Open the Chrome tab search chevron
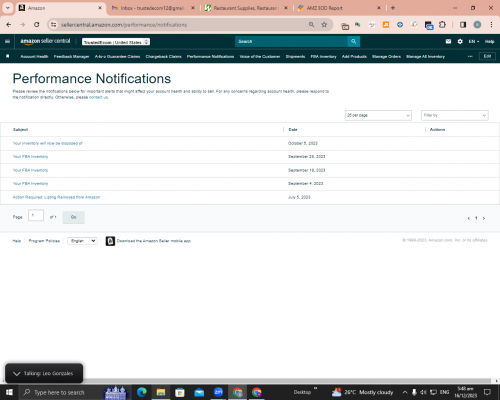This screenshot has height=400, width=500. tap(7, 8)
